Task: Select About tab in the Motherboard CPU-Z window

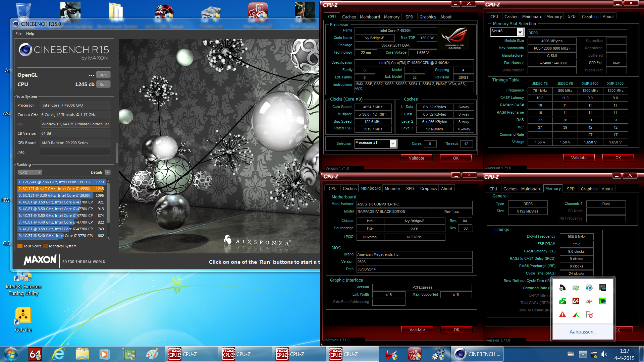Action: [x=446, y=188]
